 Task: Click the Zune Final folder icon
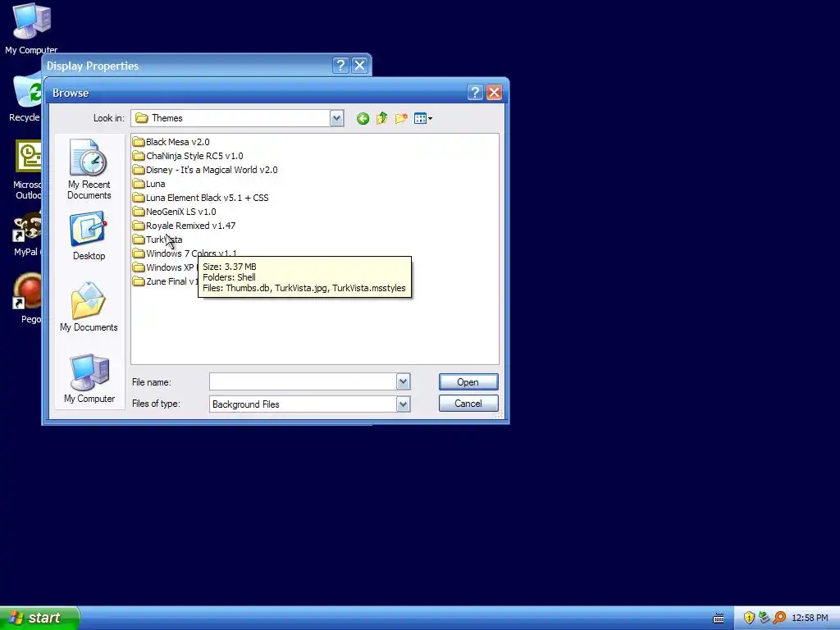pyautogui.click(x=139, y=281)
